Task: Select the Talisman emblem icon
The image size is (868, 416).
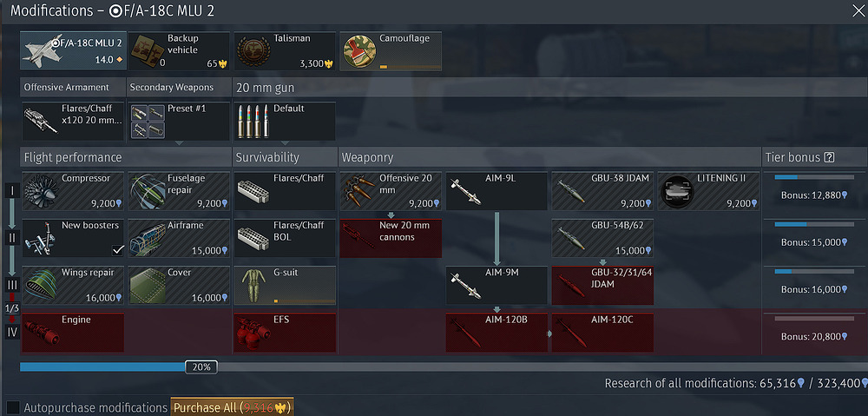Action: coord(253,51)
